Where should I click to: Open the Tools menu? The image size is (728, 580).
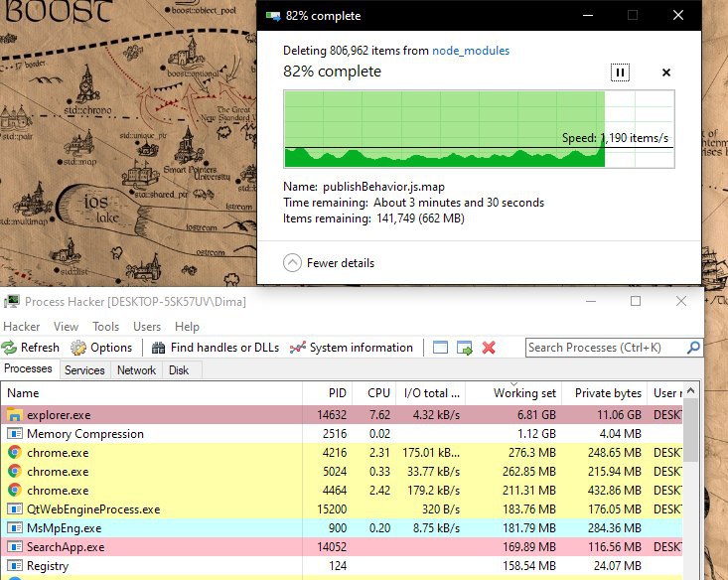point(106,327)
